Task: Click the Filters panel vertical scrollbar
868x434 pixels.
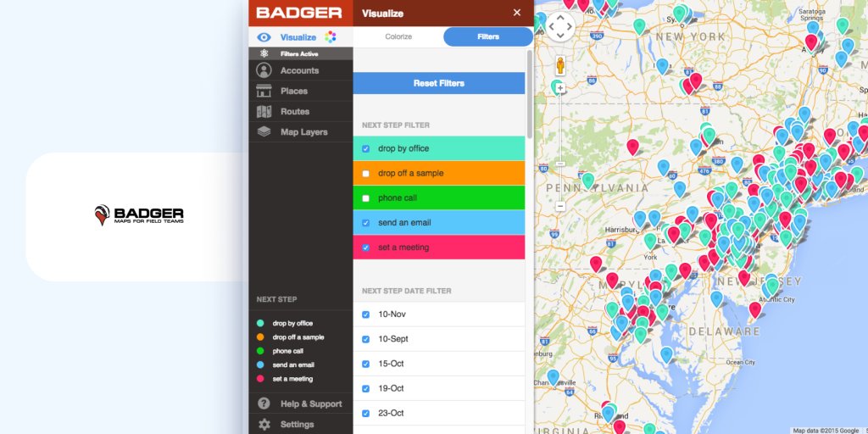Action: 530,93
